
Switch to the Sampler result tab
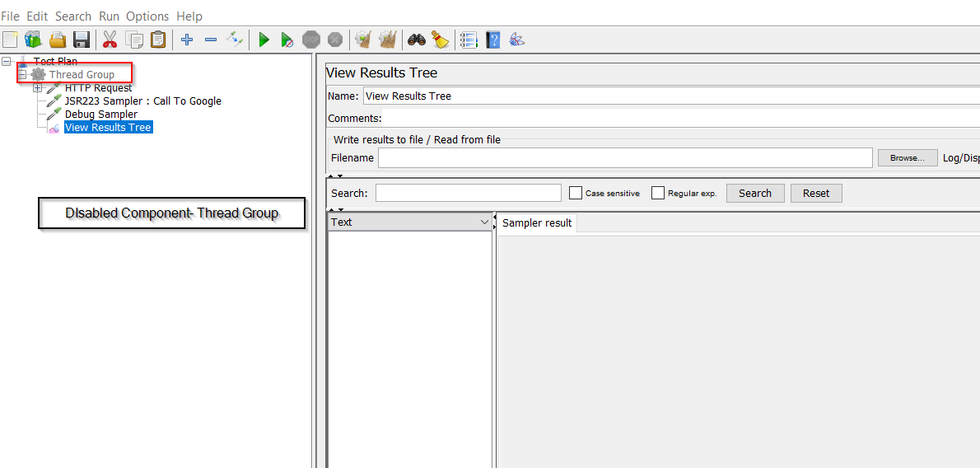537,222
